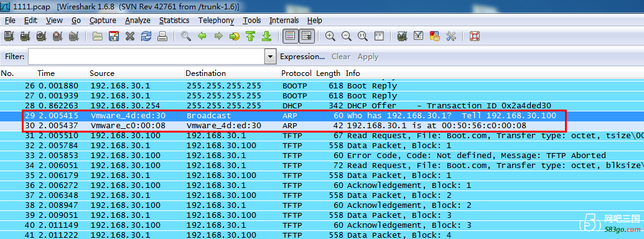The image size is (644, 239).
Task: Reset zoom to normal size 1:1
Action: pos(363,36)
